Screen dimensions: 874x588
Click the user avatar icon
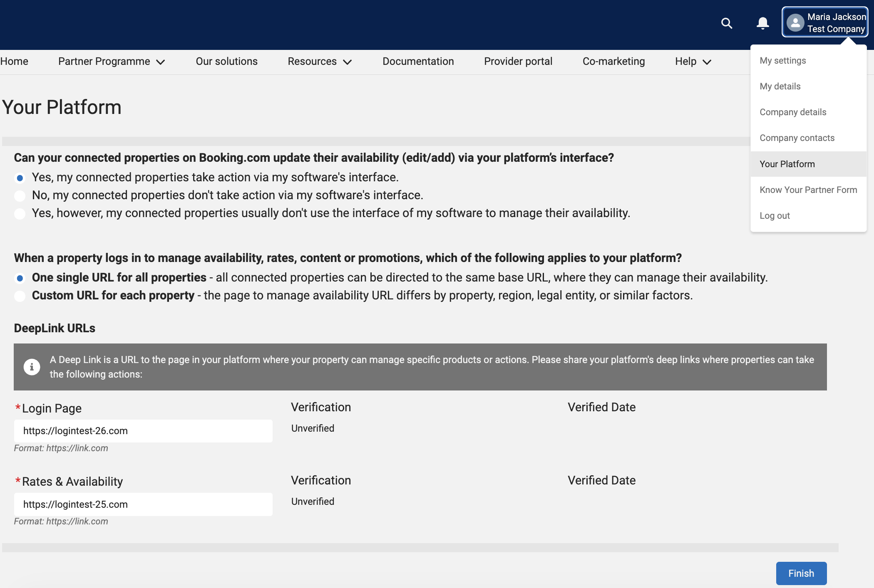(x=795, y=23)
